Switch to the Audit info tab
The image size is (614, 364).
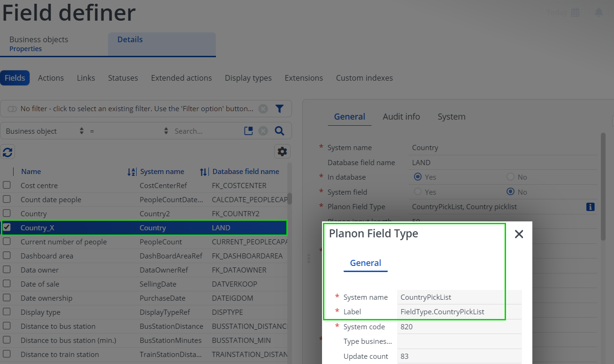[x=401, y=117]
